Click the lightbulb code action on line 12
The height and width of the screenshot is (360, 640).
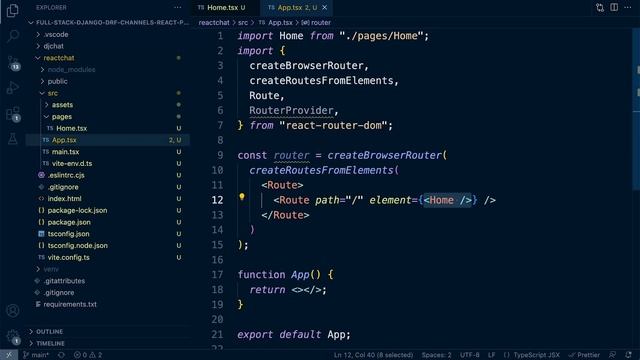point(242,198)
